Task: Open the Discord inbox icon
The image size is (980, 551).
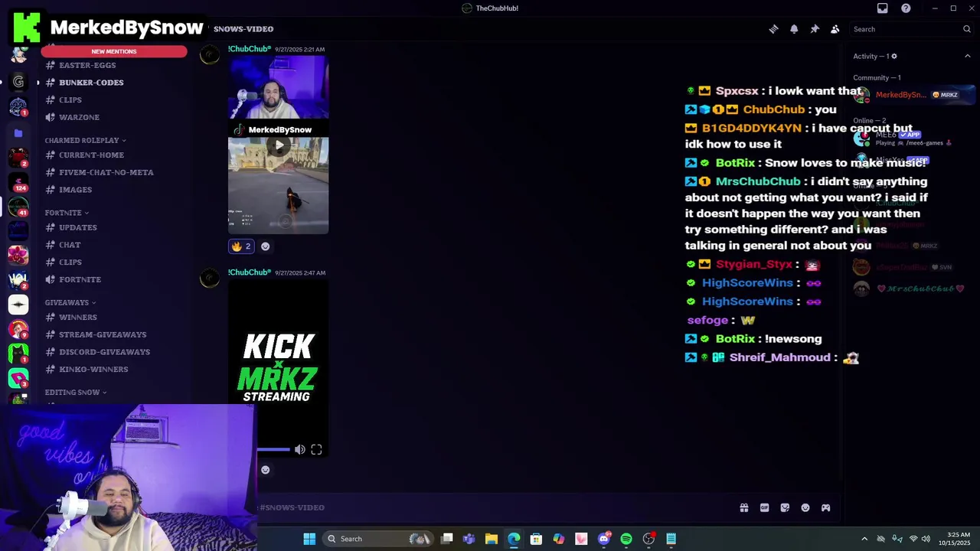Action: [882, 8]
